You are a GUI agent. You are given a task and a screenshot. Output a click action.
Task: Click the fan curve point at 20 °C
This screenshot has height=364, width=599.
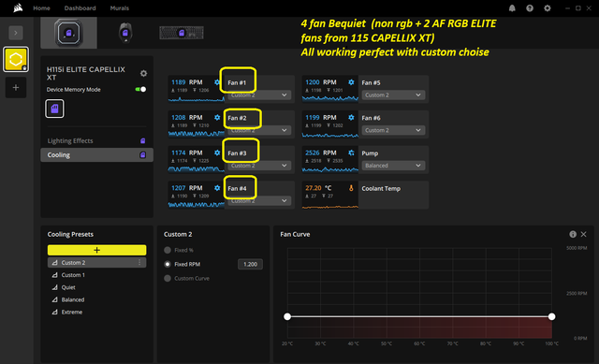pos(287,316)
